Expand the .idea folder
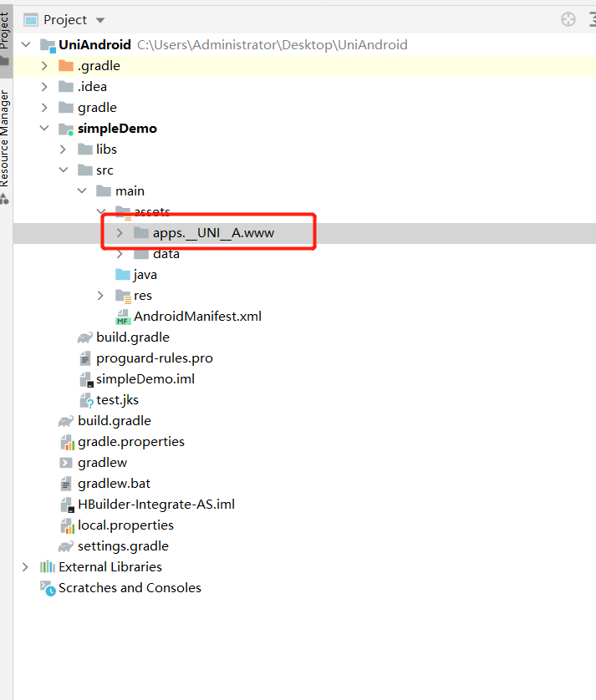This screenshot has width=596, height=700. pyautogui.click(x=44, y=87)
